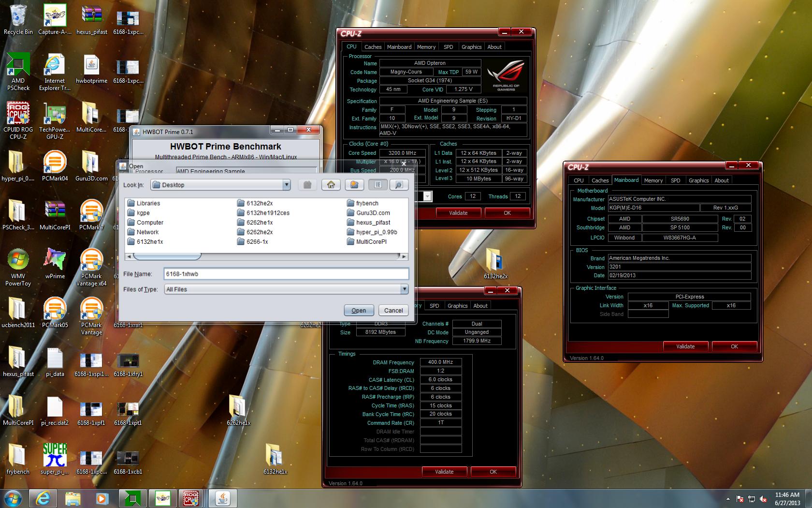Click OK in the Memory CPU-Z window

[x=493, y=472]
